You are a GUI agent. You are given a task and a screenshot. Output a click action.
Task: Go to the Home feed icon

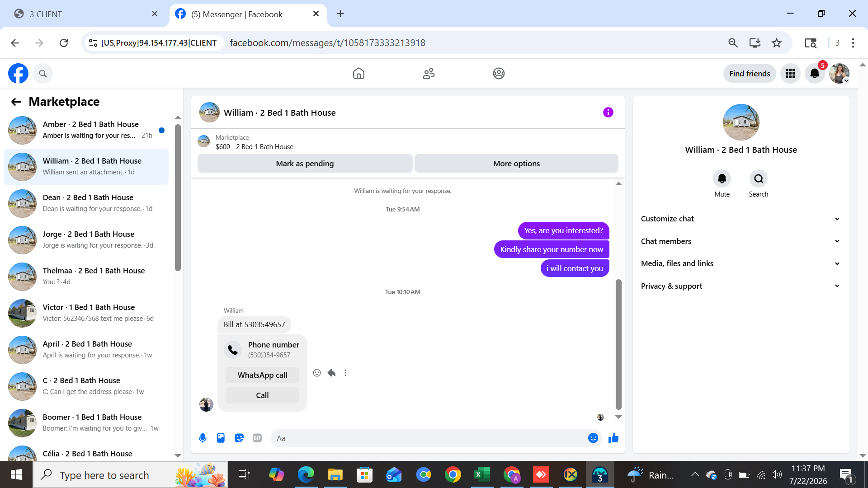pyautogui.click(x=359, y=73)
